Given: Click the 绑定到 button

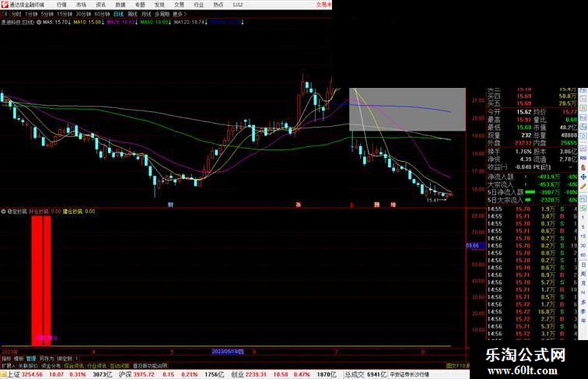Looking at the screenshot, I should (65, 358).
